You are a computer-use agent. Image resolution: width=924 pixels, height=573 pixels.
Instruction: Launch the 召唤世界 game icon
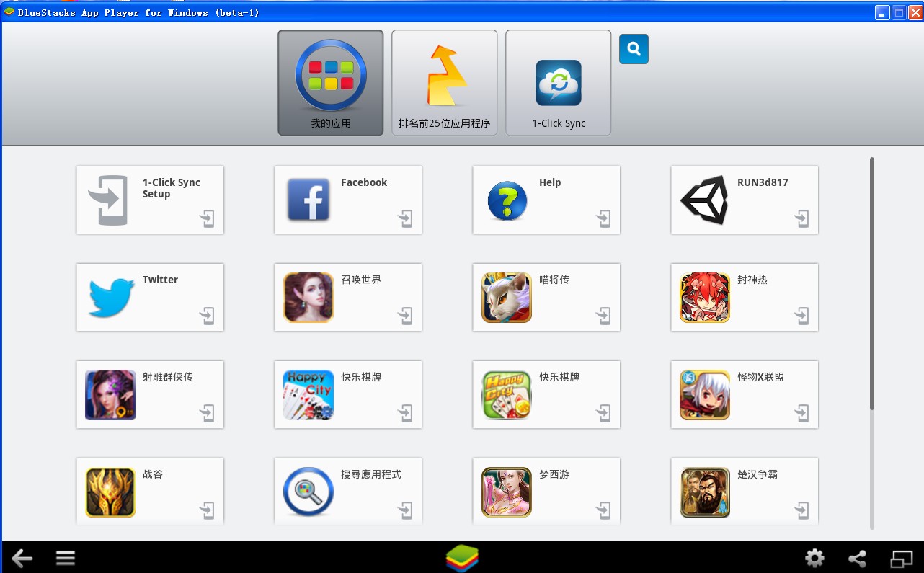coord(308,297)
